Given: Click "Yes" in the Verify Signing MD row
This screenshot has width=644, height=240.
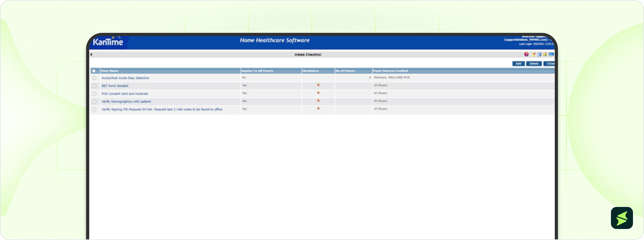Looking at the screenshot, I should 244,109.
